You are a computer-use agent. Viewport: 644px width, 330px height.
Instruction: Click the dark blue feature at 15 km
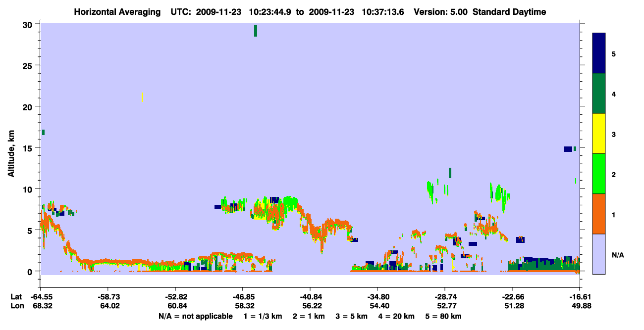pyautogui.click(x=568, y=149)
